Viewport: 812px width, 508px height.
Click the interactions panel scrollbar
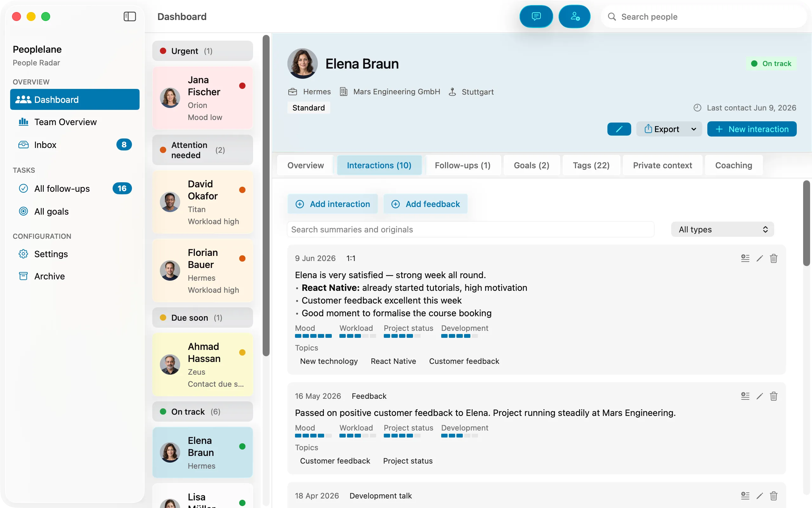point(806,224)
